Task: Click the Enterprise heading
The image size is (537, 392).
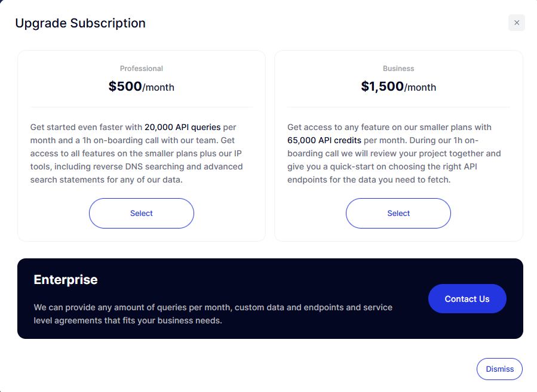Action: tap(66, 279)
